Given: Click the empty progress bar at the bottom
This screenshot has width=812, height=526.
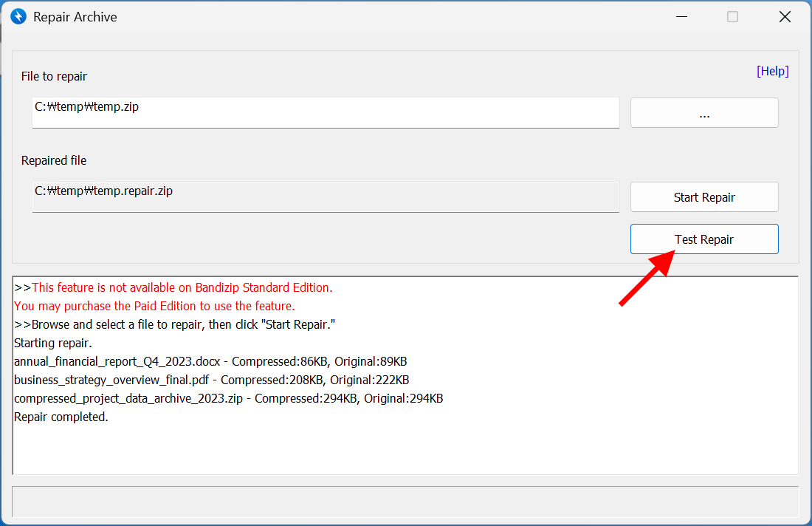Looking at the screenshot, I should (405, 502).
